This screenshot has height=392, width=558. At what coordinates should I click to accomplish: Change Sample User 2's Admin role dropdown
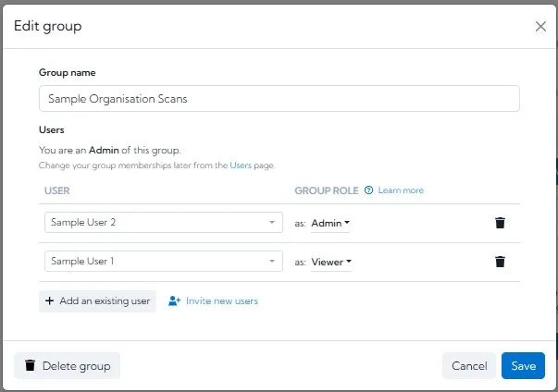pos(330,223)
